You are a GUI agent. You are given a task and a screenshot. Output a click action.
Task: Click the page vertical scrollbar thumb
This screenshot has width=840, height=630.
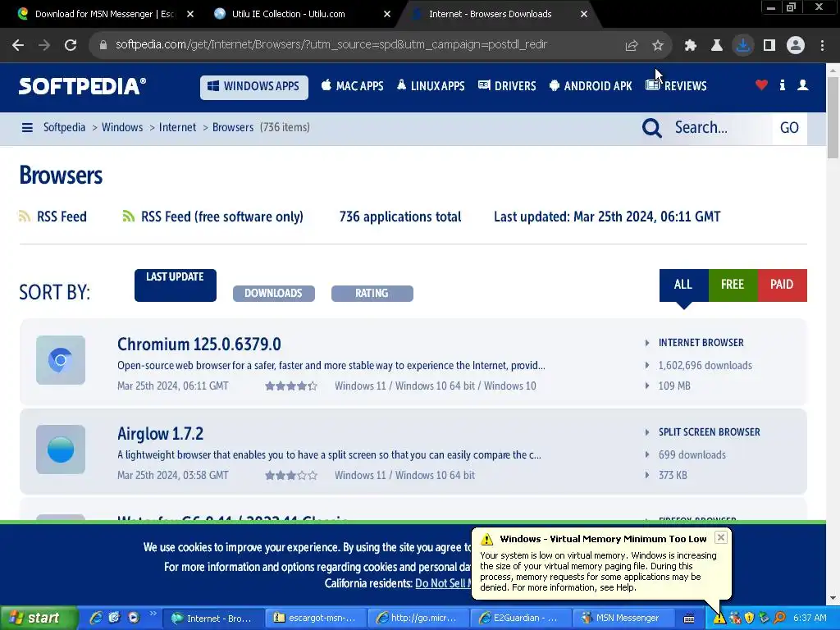833,117
